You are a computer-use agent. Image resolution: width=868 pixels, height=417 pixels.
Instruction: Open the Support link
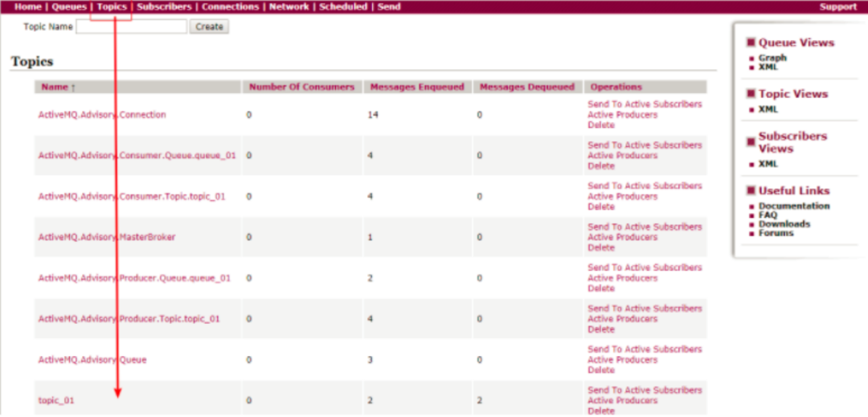[838, 6]
